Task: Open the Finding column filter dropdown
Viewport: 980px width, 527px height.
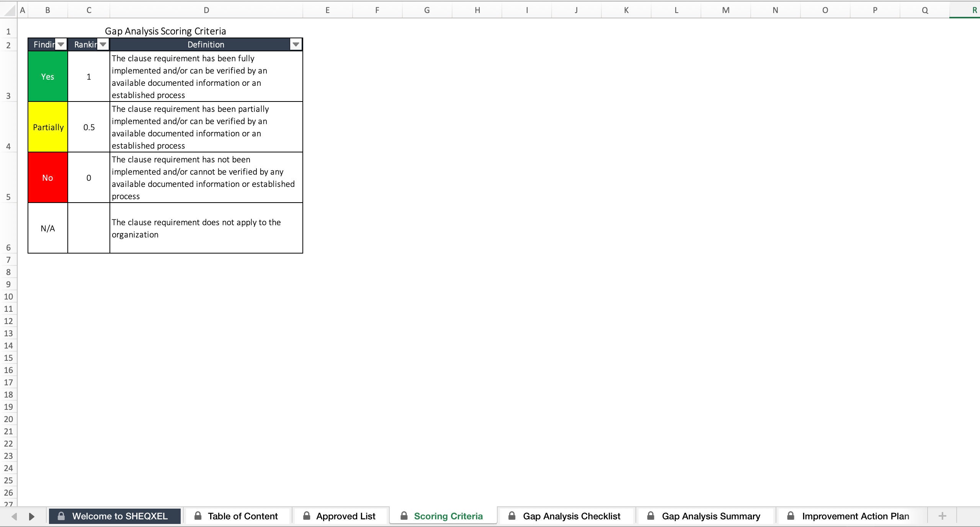Action: pyautogui.click(x=61, y=44)
